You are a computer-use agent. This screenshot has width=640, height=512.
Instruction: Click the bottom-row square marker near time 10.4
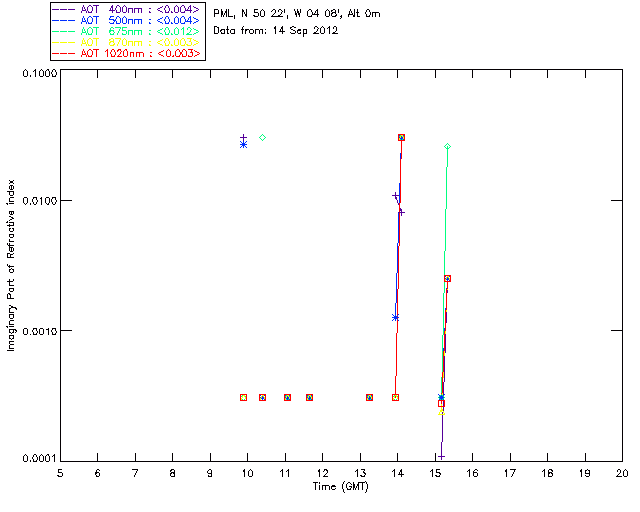click(262, 397)
